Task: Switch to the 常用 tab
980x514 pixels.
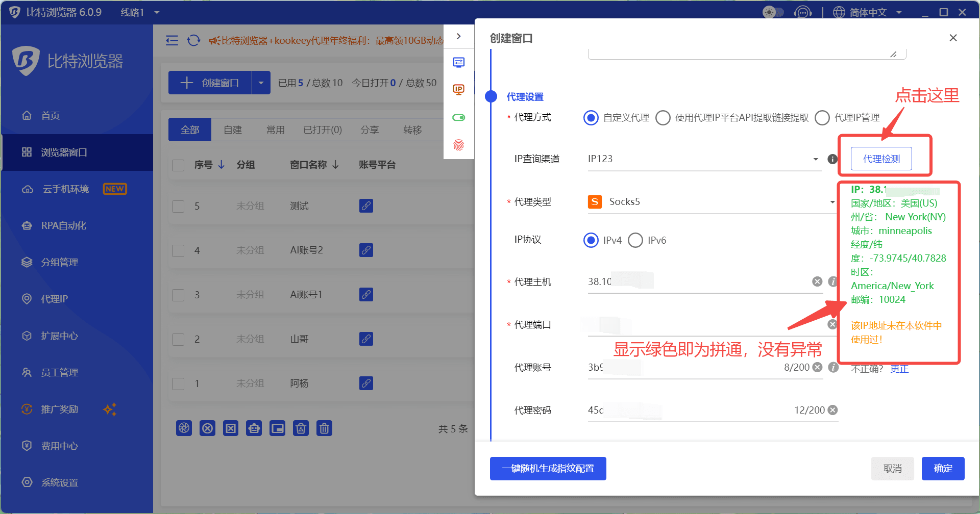Action: 276,130
